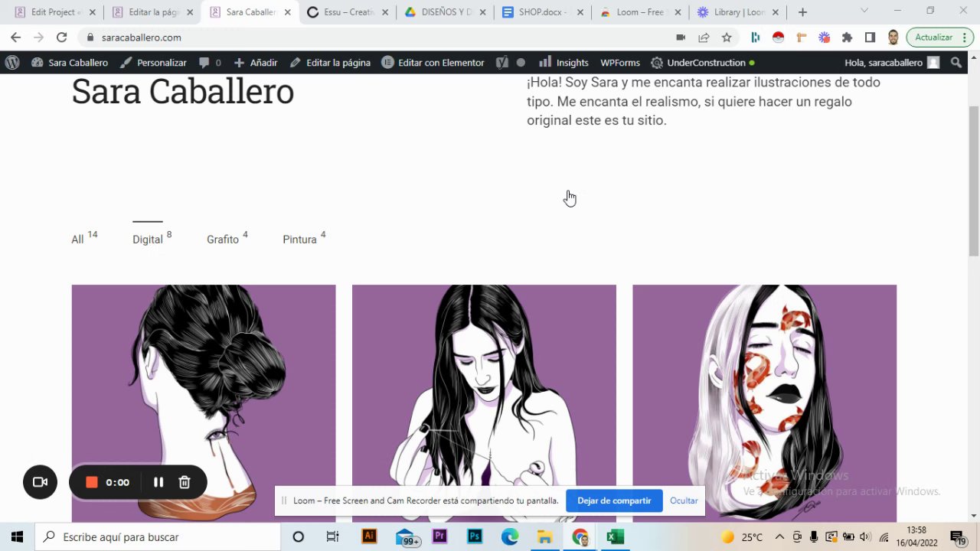980x551 pixels.
Task: Show hidden system tray icons
Action: click(779, 537)
